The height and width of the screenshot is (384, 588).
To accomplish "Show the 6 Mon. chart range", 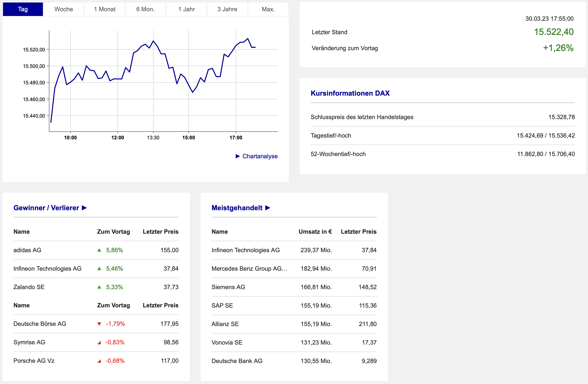I will pyautogui.click(x=146, y=9).
